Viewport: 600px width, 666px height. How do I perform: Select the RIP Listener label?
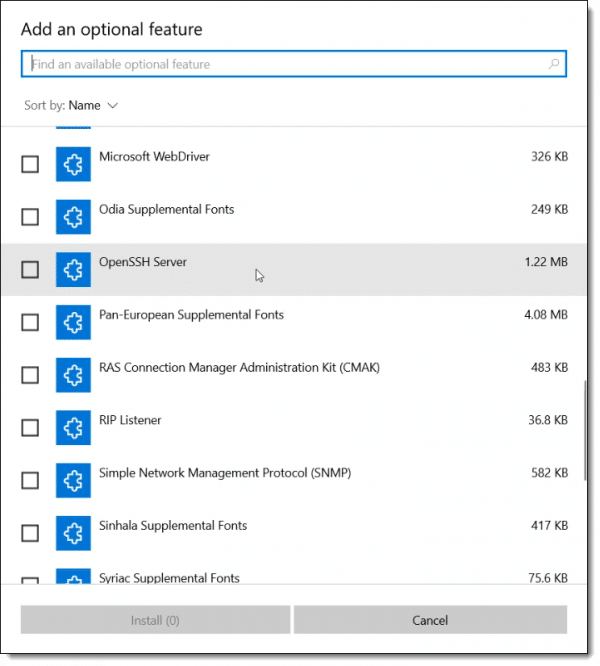(130, 420)
